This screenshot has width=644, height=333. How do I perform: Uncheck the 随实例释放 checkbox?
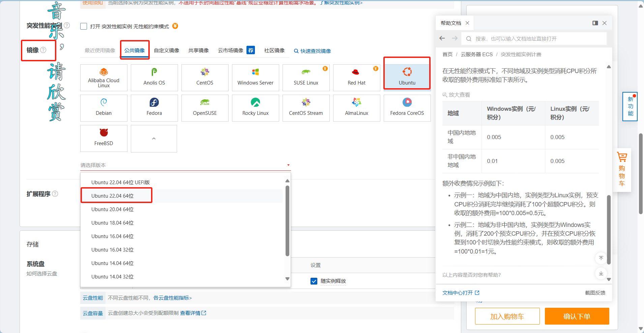(x=314, y=281)
